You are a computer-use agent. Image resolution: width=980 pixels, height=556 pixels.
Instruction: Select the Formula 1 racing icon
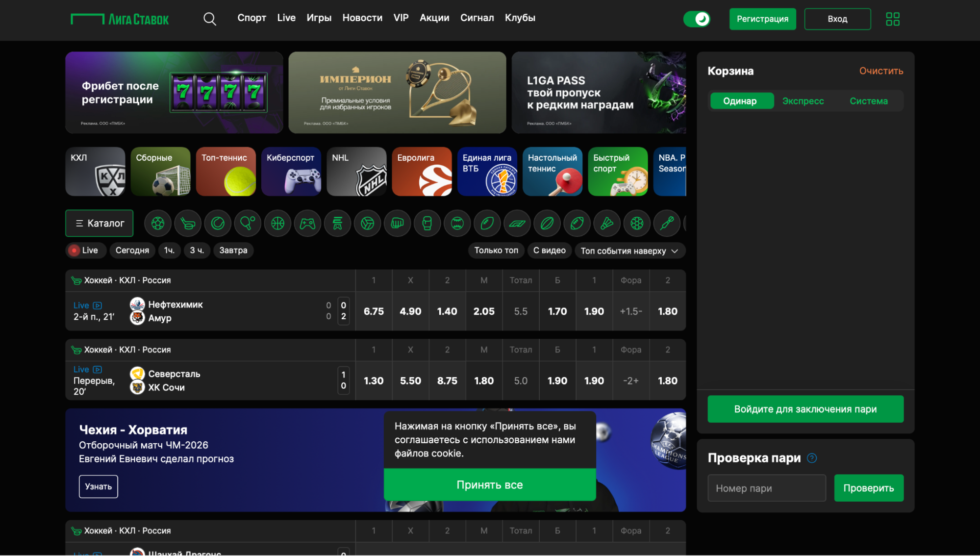click(x=517, y=224)
